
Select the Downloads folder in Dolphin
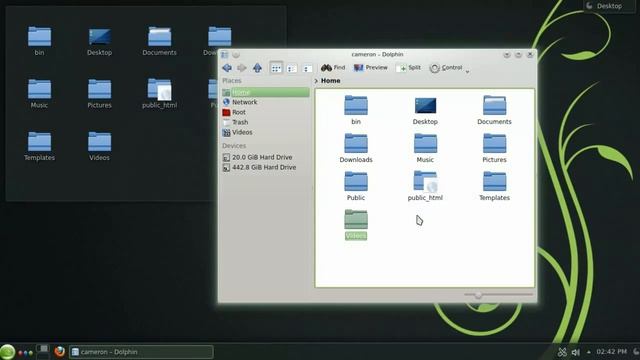tap(356, 148)
